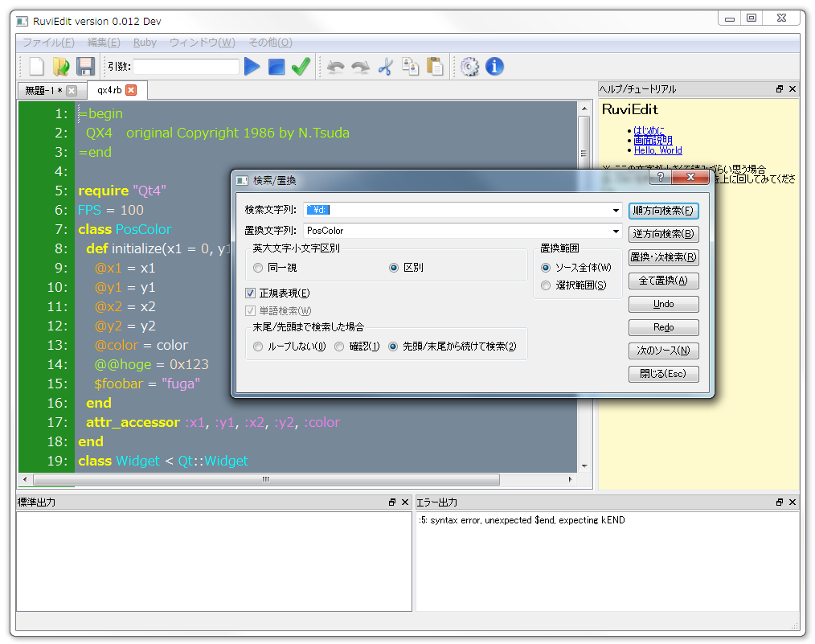
Task: Click the Open file folder icon
Action: click(x=61, y=67)
